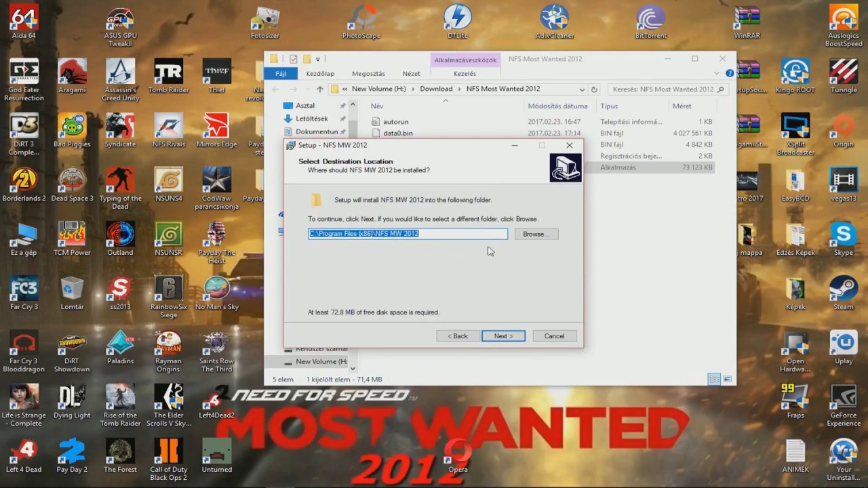Open PhotoScape desktop icon
The width and height of the screenshot is (868, 488).
pyautogui.click(x=361, y=22)
